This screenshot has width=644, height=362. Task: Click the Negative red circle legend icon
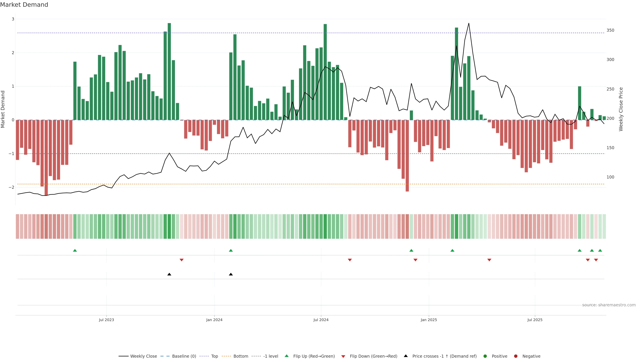point(516,356)
